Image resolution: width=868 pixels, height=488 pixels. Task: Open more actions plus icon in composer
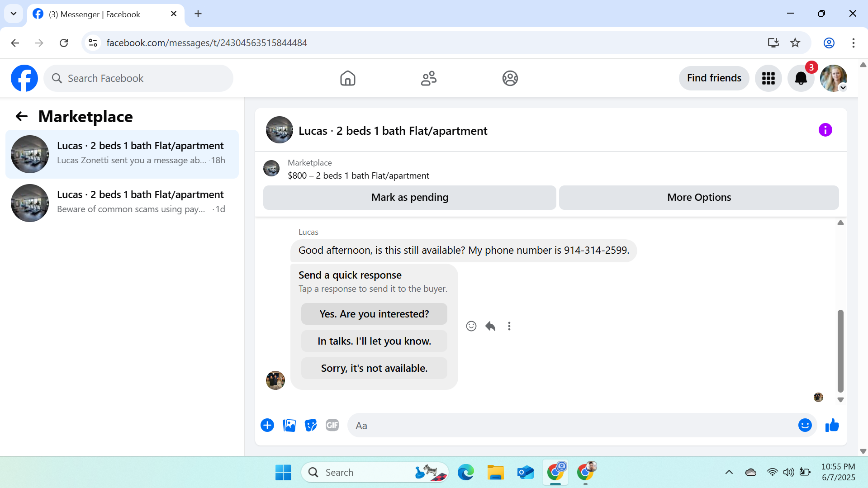tap(267, 425)
